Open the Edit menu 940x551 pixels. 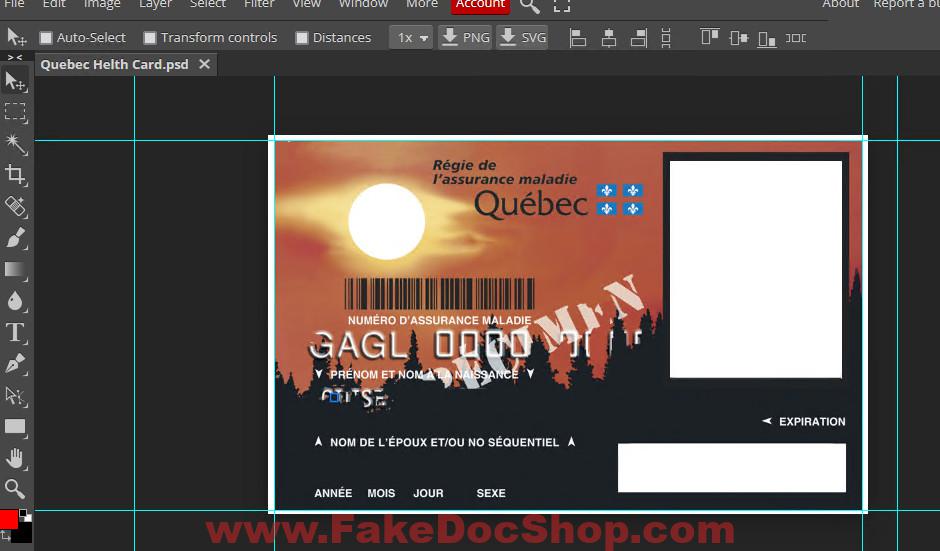pos(54,4)
